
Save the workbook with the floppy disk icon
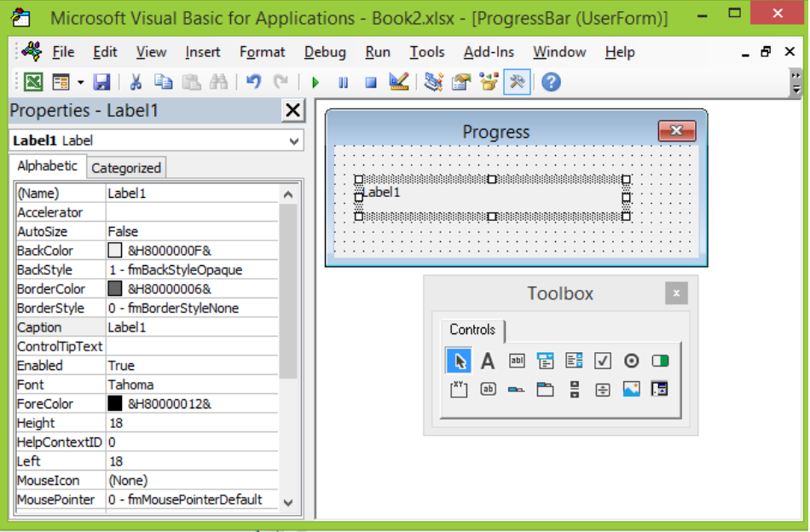point(101,82)
